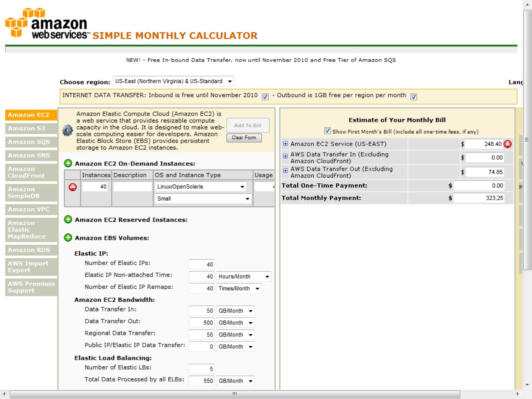The height and width of the screenshot is (399, 532).
Task: Open the Amazon VPC tab
Action: click(x=31, y=210)
